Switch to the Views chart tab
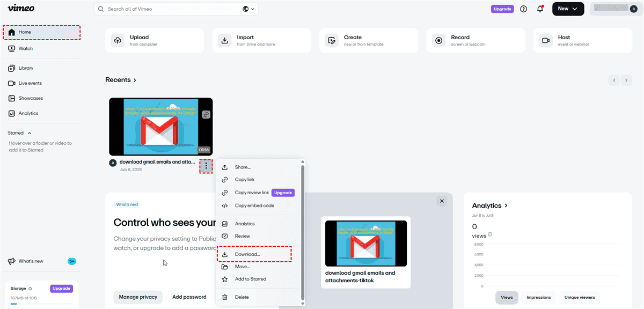Viewport: 644px width, 309px height. [x=507, y=297]
